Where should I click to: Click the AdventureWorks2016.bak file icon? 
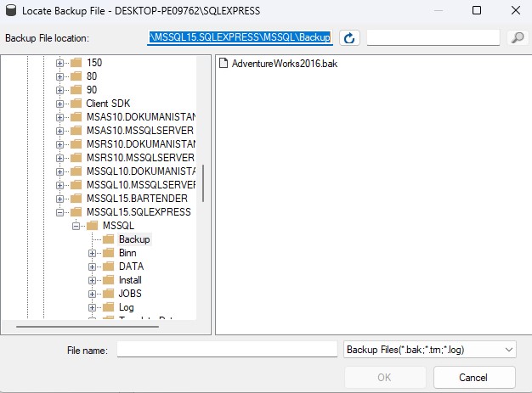(x=224, y=63)
